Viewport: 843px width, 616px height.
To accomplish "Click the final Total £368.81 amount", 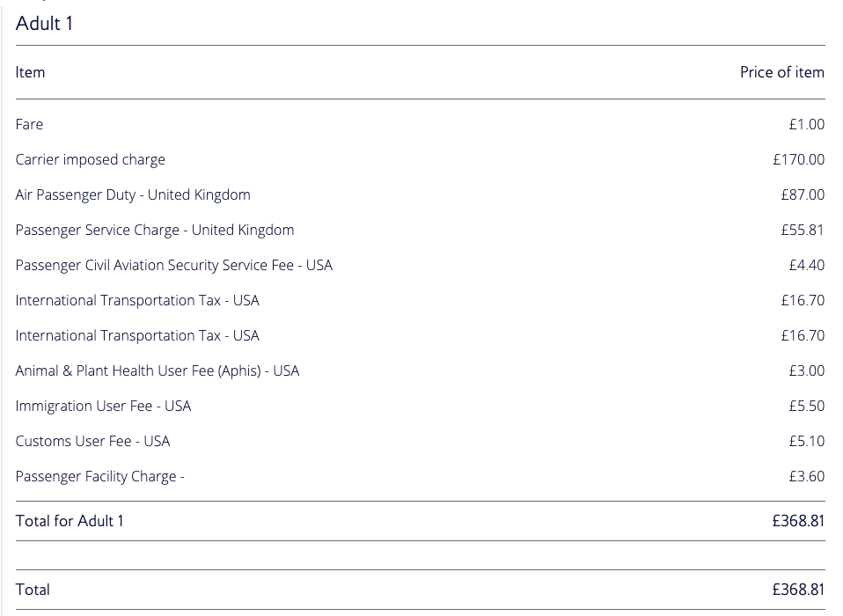I will [798, 590].
